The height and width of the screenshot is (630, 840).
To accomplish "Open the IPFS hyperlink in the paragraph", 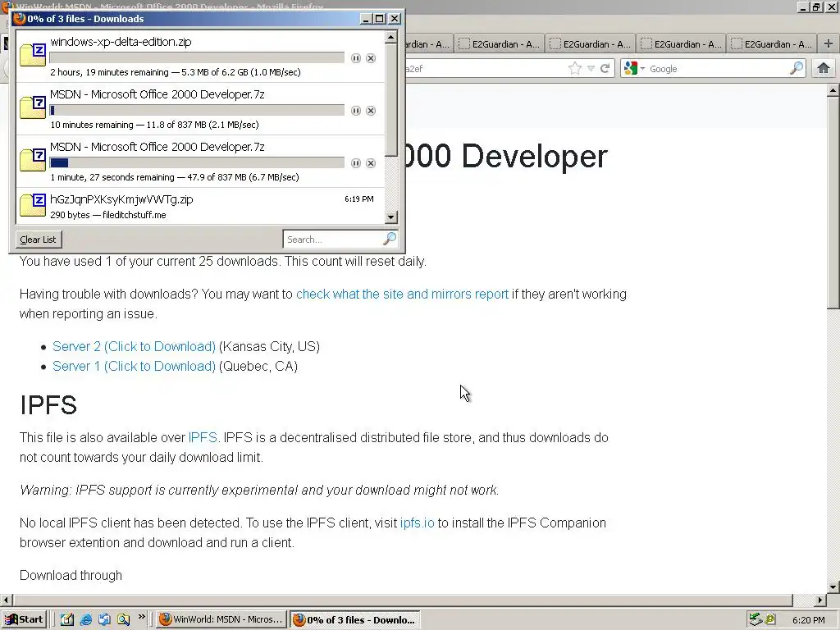I will (x=203, y=438).
